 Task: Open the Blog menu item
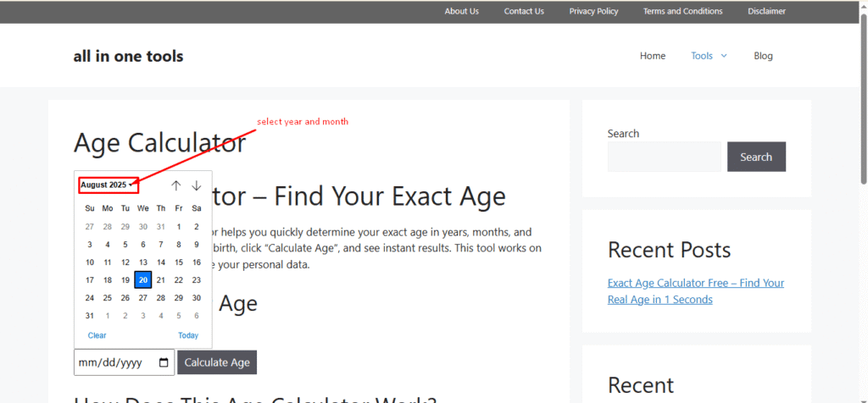(764, 56)
